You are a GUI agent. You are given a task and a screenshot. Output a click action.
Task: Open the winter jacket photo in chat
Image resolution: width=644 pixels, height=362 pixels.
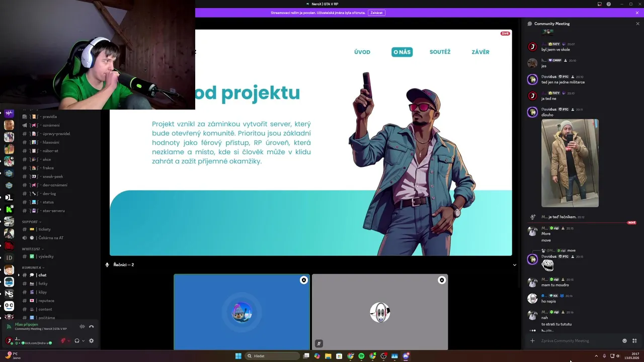point(570,163)
